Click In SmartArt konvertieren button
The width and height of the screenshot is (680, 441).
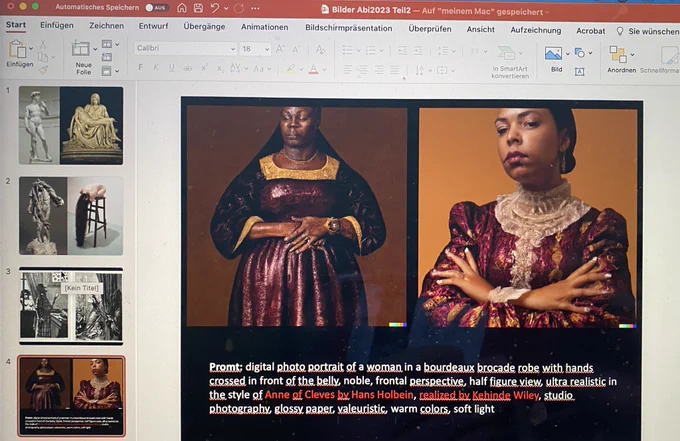click(x=510, y=62)
